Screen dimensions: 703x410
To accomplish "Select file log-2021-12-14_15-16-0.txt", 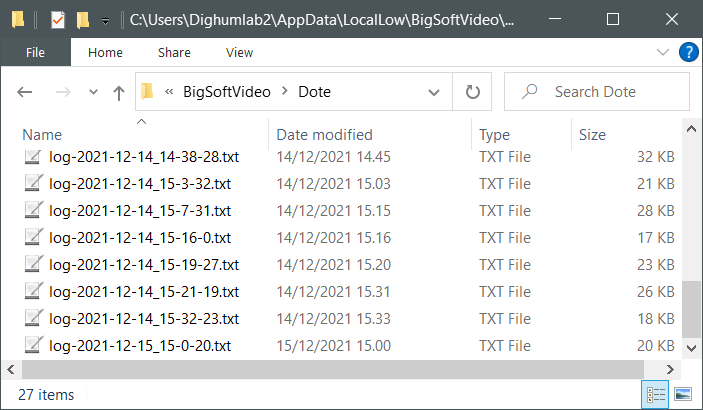I will [140, 238].
